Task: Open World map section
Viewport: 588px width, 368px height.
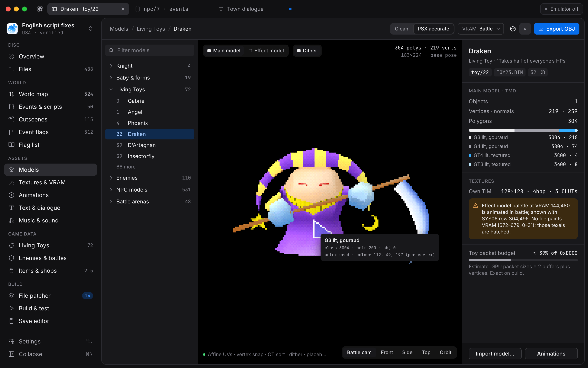Action: [51, 94]
